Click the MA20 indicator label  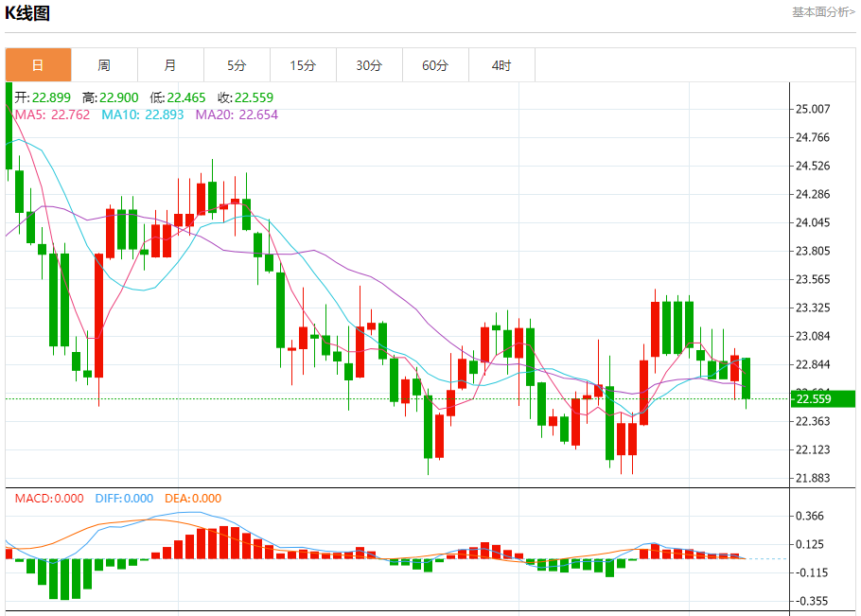click(x=237, y=114)
